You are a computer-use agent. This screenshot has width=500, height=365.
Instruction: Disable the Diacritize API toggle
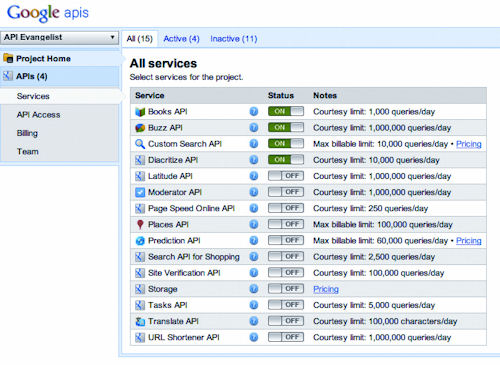coord(286,160)
